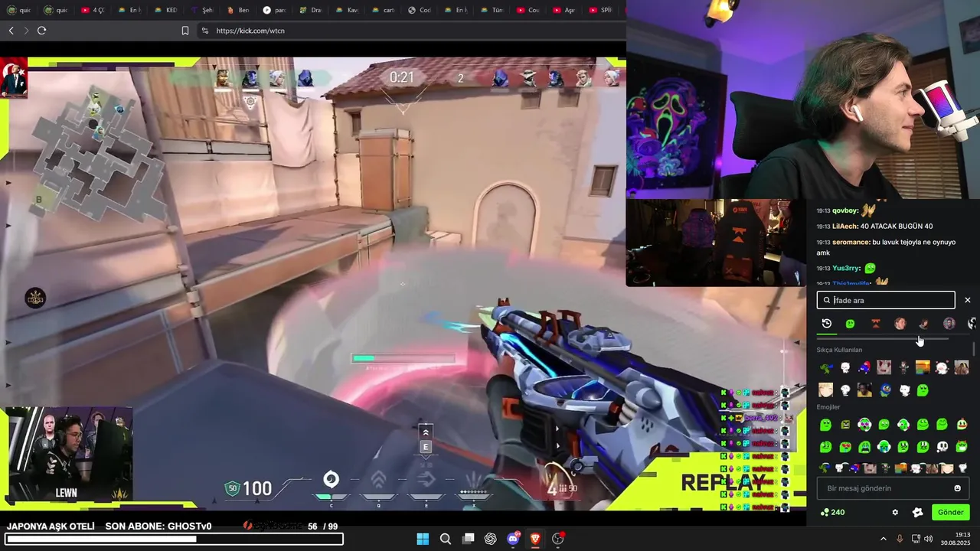Switch to the 'Cou' YouTube tab
The width and height of the screenshot is (980, 551).
point(528,10)
